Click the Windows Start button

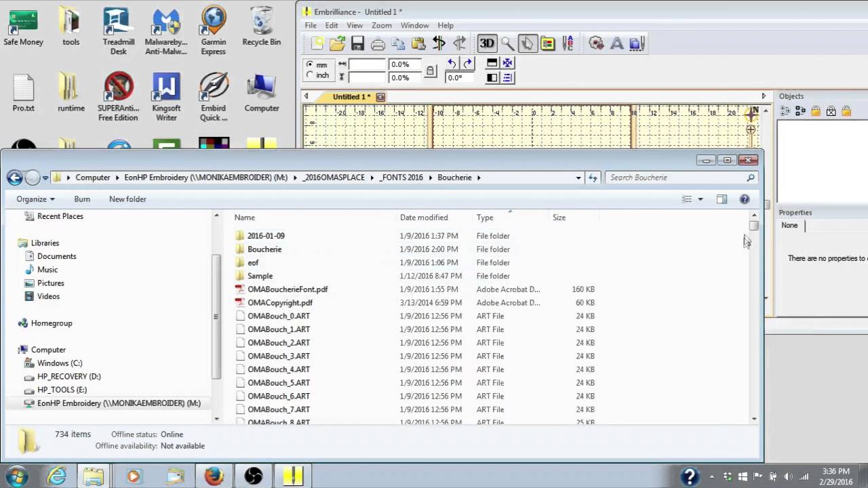17,475
